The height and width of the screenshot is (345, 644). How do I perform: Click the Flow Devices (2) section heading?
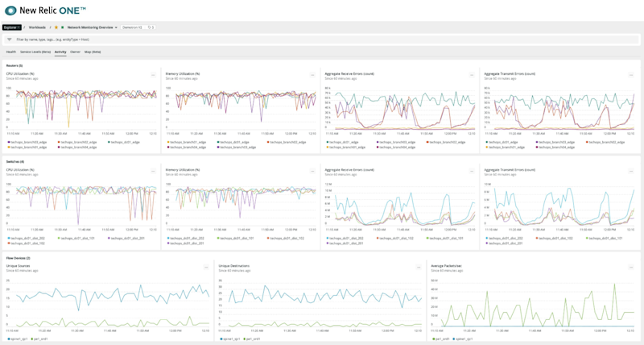point(18,258)
